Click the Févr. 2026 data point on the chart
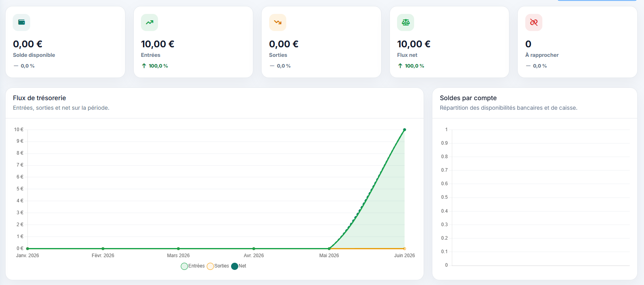 click(x=103, y=248)
